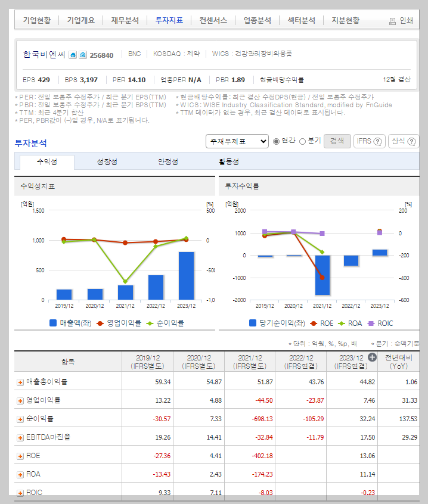Click the green 순이익률 legend marker
The image size is (428, 504).
(150, 323)
